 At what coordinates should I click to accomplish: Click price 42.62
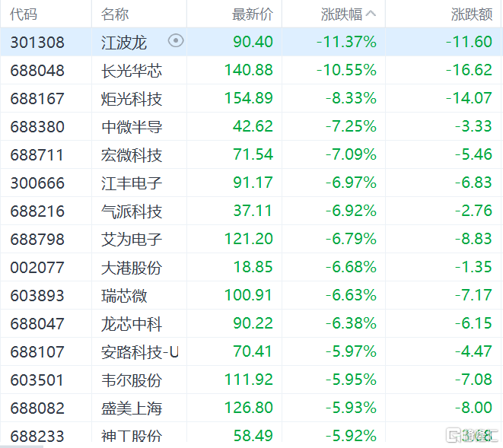[253, 126]
